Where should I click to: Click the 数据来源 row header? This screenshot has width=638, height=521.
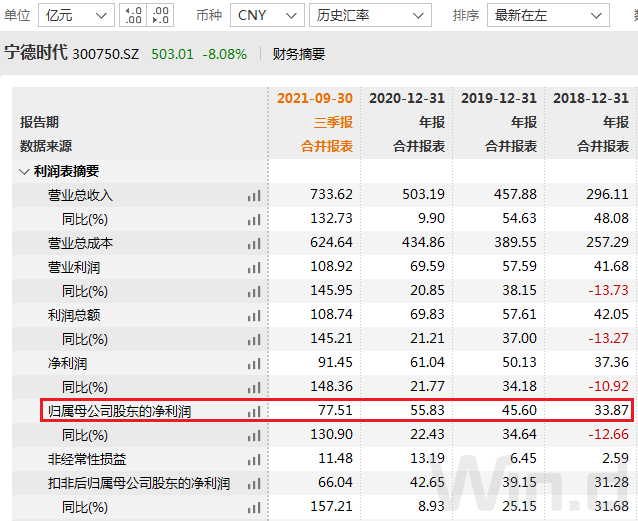tap(46, 146)
